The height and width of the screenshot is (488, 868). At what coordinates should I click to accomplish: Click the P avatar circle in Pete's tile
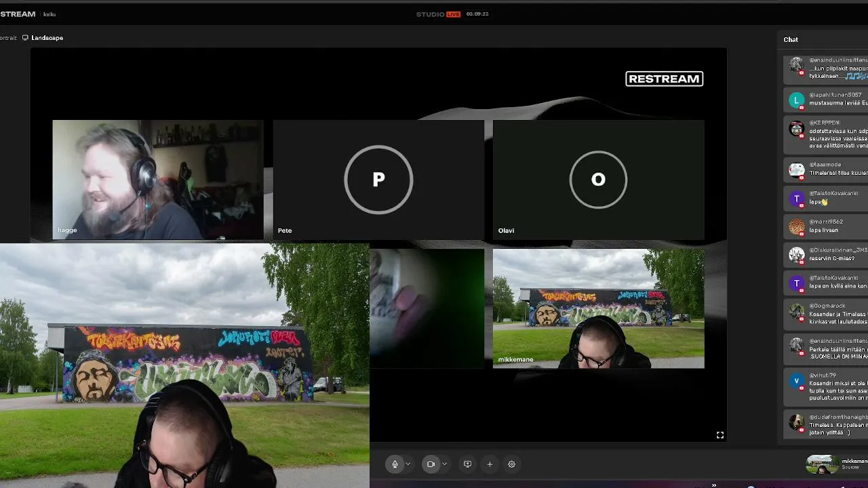coord(378,180)
